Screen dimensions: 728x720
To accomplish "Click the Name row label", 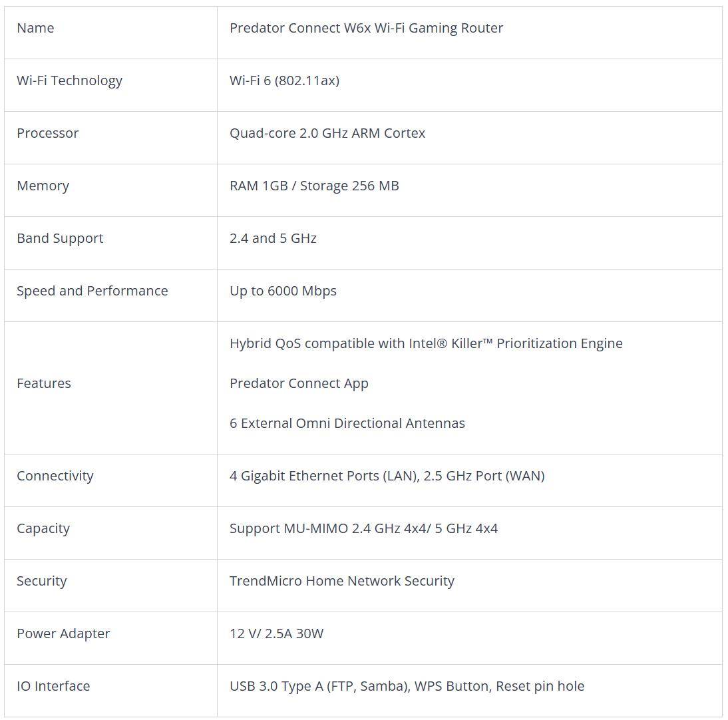I will coord(35,28).
